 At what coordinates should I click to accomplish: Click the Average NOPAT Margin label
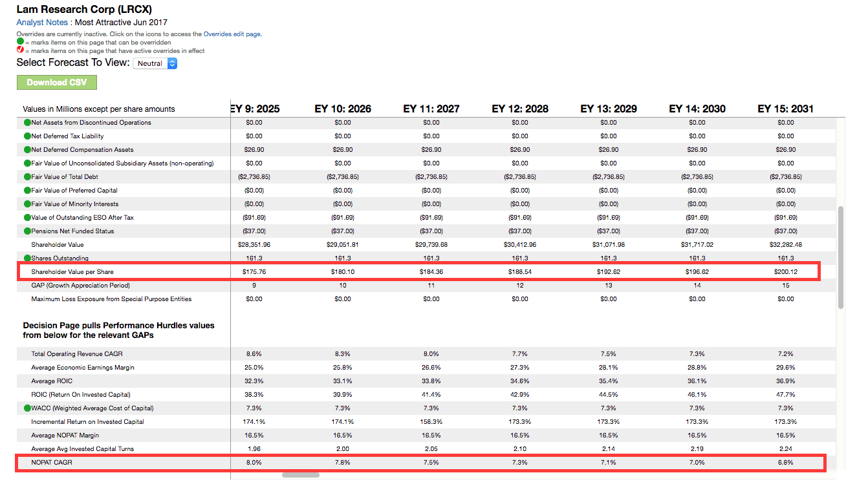(65, 436)
